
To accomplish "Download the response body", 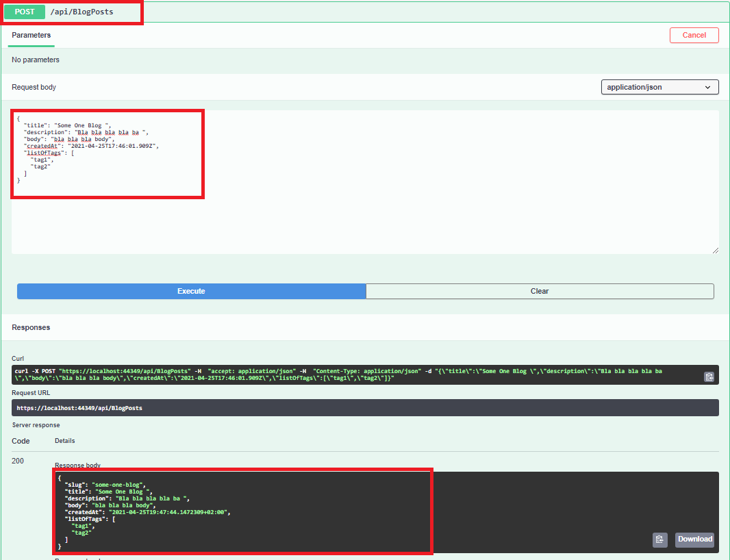I will point(694,539).
